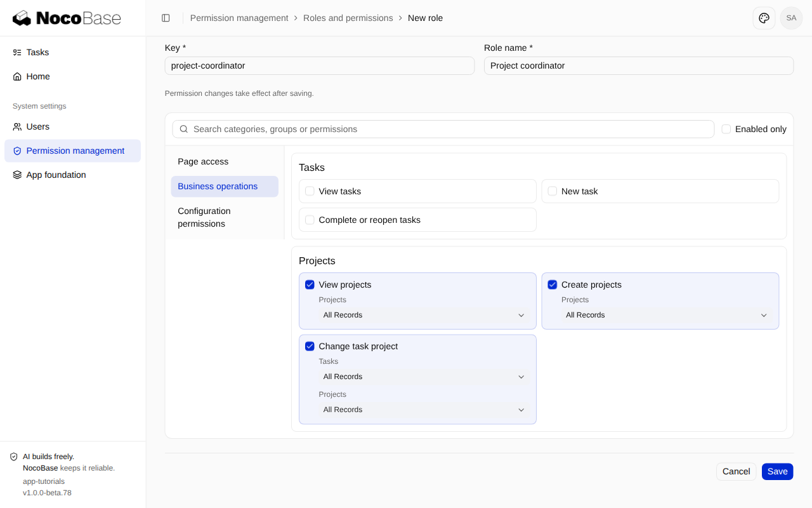The width and height of the screenshot is (812, 508).
Task: Click the app-tutorials text
Action: [x=44, y=481]
